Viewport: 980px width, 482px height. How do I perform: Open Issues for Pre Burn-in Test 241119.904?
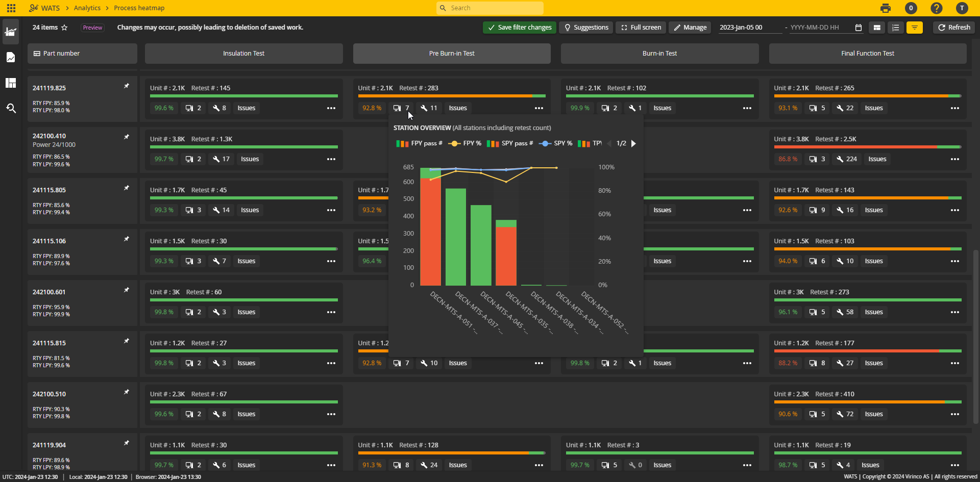pyautogui.click(x=457, y=465)
